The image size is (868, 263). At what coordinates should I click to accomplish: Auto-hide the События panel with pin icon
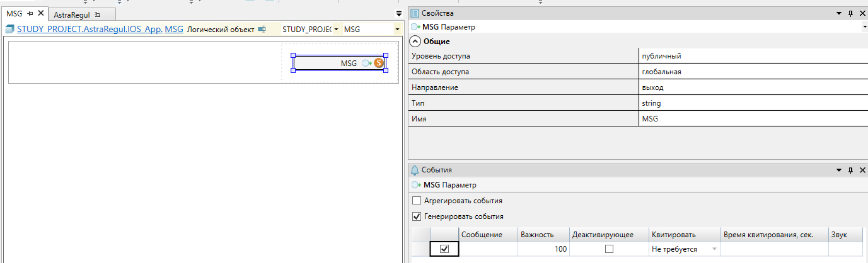pyautogui.click(x=850, y=170)
